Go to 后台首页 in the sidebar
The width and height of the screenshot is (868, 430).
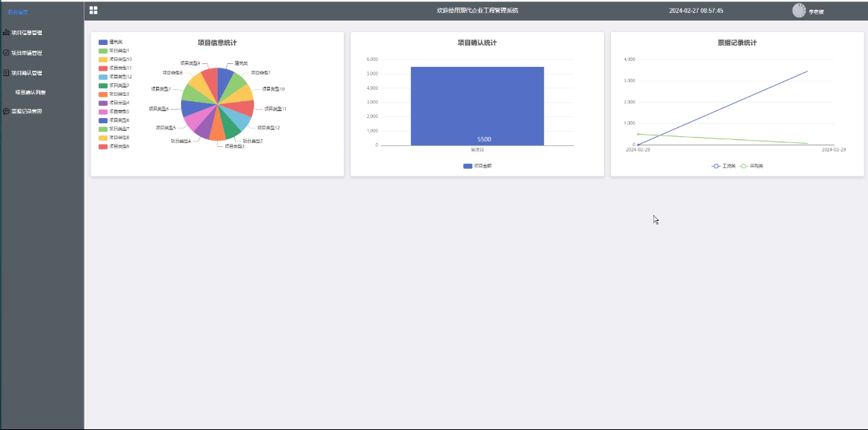[x=17, y=12]
